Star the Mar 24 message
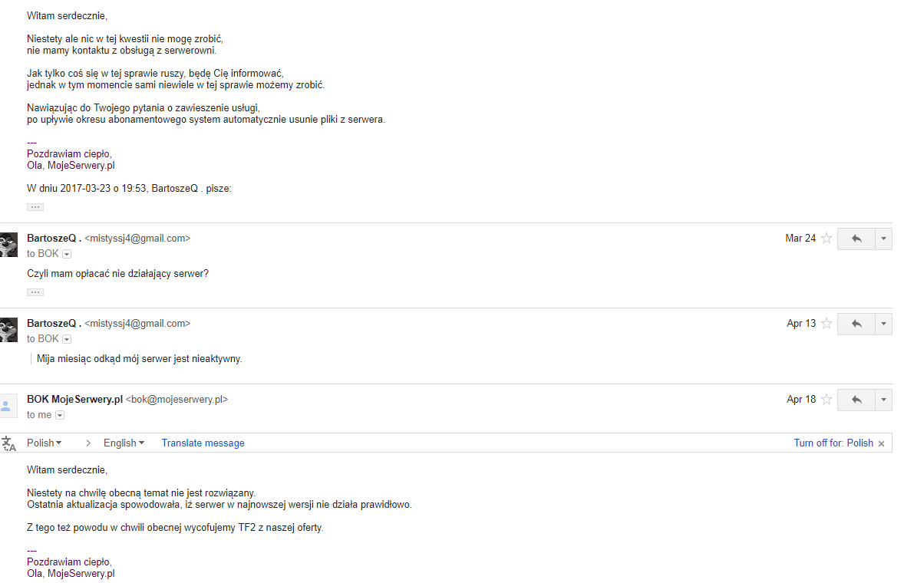924x583 pixels. click(827, 239)
